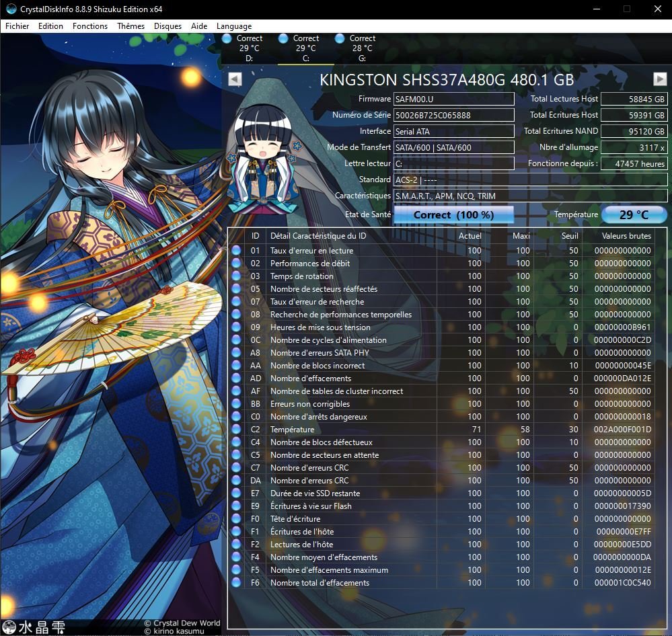The image size is (672, 636).
Task: Click status orb for attribute AD row
Action: [x=236, y=379]
